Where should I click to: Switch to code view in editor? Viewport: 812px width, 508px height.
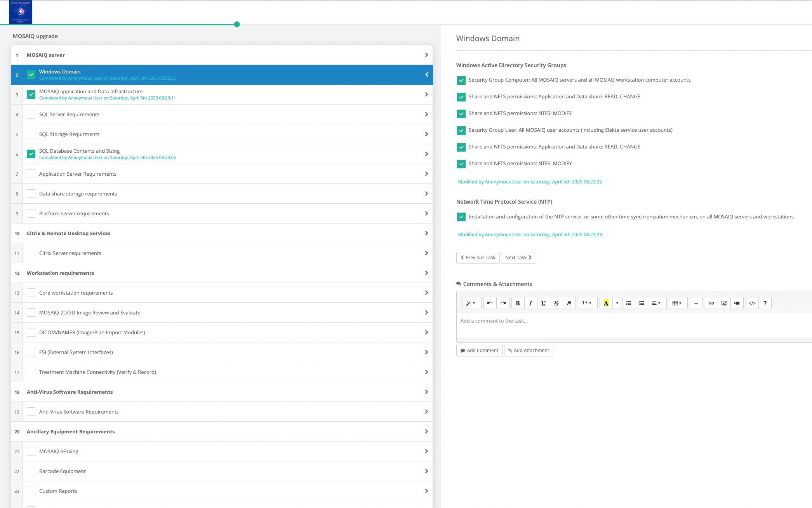[x=752, y=303]
